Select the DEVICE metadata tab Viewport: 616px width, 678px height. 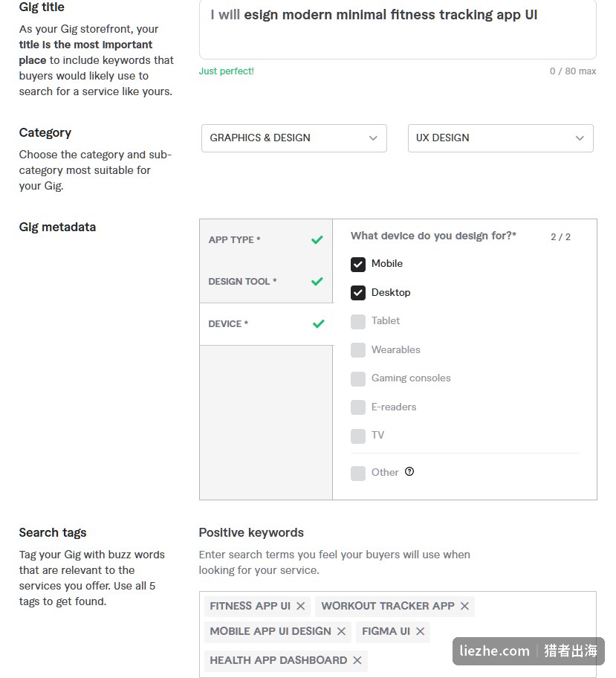(266, 324)
